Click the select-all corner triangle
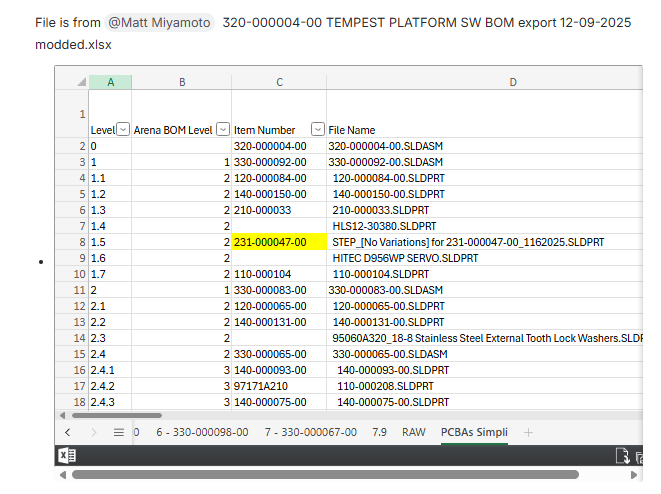 click(82, 82)
